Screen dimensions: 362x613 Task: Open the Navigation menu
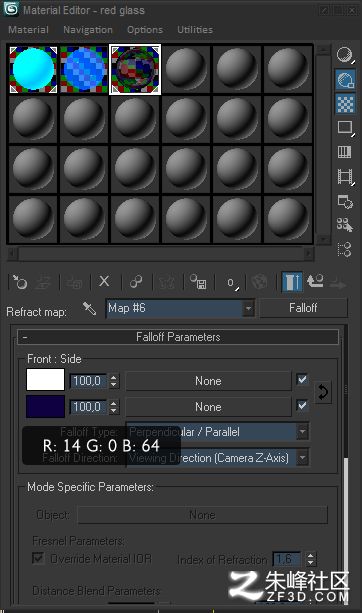(88, 30)
